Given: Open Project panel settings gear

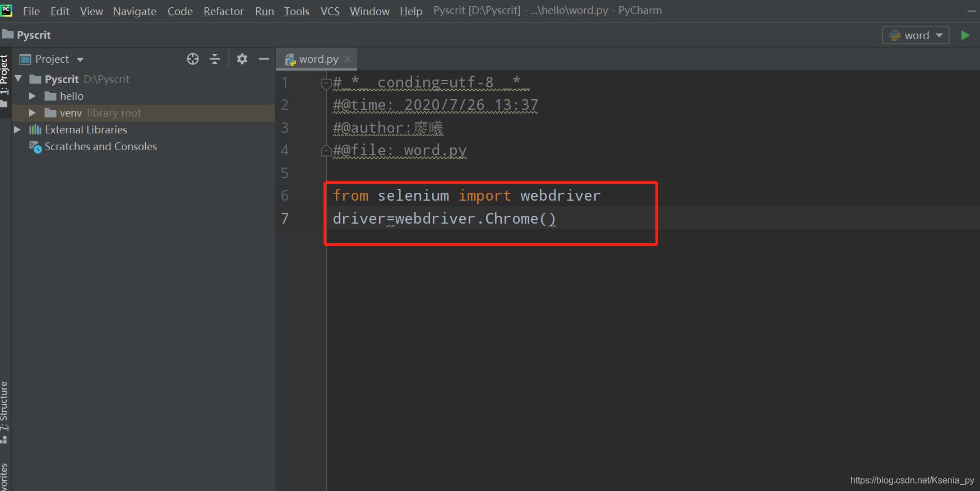Looking at the screenshot, I should pyautogui.click(x=242, y=59).
